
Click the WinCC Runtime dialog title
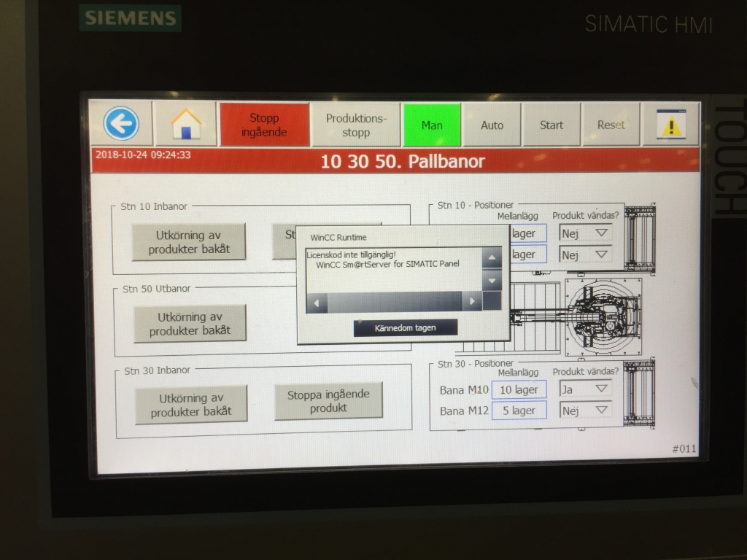[x=338, y=237]
